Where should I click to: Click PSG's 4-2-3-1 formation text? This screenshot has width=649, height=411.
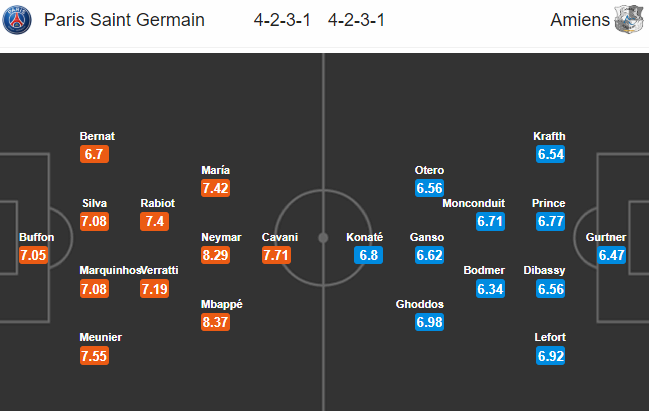pyautogui.click(x=282, y=20)
